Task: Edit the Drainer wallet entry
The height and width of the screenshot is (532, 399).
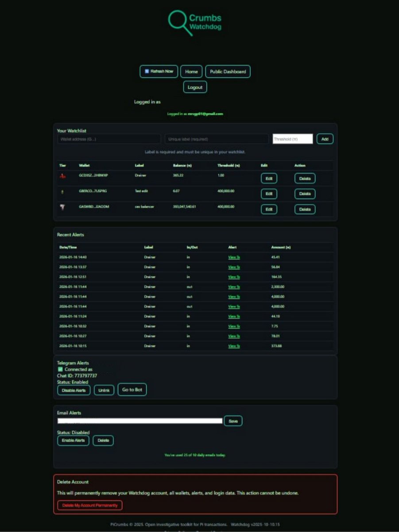Action: click(269, 179)
